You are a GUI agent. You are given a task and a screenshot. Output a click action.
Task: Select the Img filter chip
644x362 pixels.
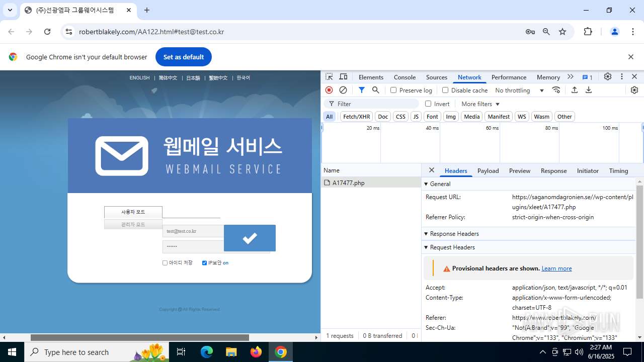[451, 117]
